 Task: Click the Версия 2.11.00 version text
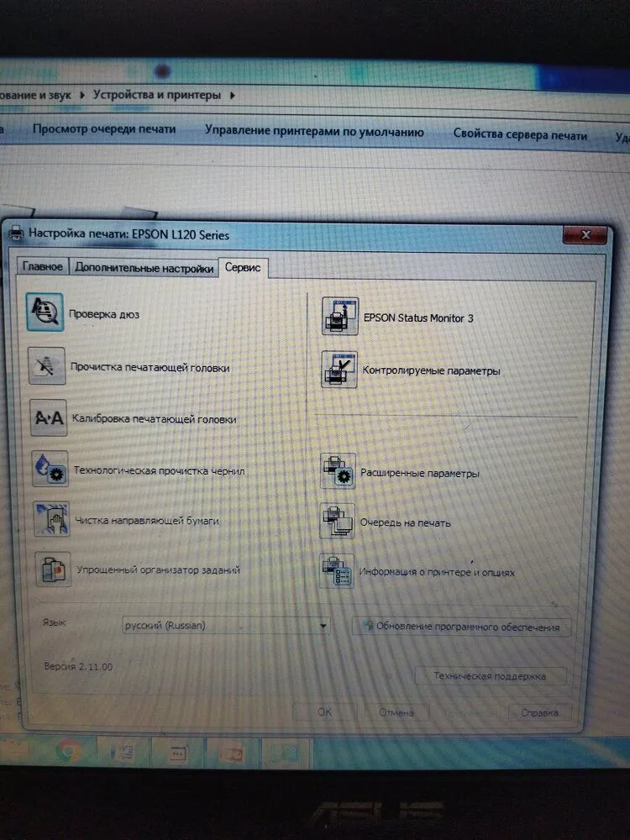click(x=78, y=666)
